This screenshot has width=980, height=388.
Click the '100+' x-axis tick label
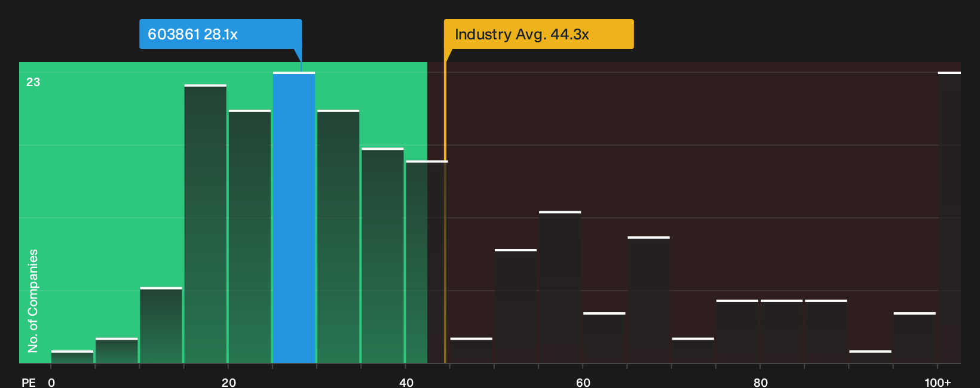(938, 383)
